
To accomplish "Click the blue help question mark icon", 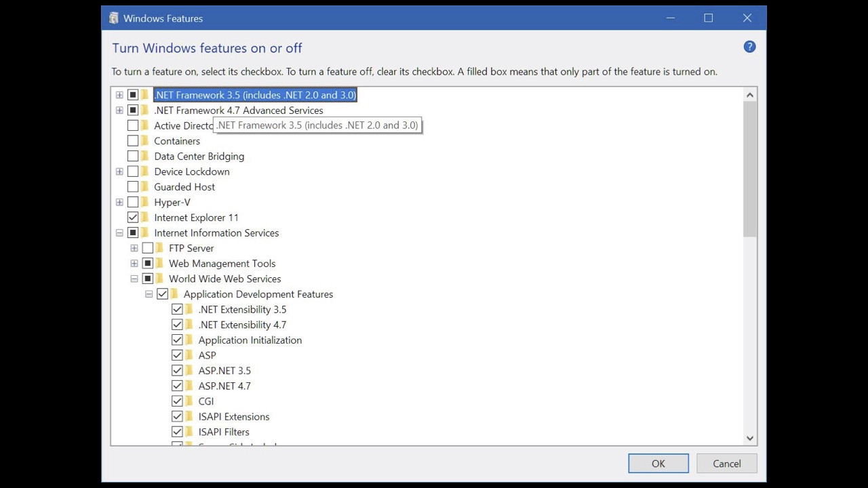I will (749, 47).
